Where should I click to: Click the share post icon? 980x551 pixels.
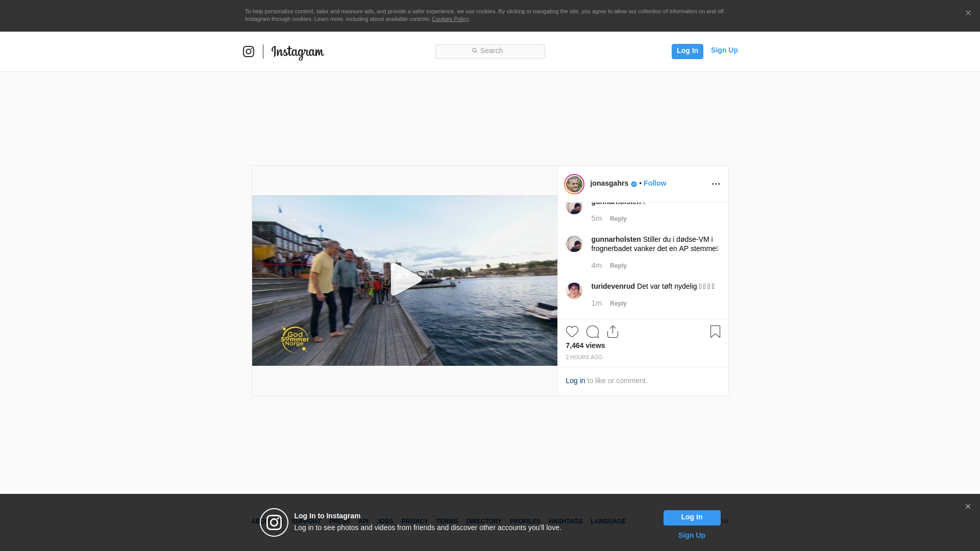click(612, 332)
